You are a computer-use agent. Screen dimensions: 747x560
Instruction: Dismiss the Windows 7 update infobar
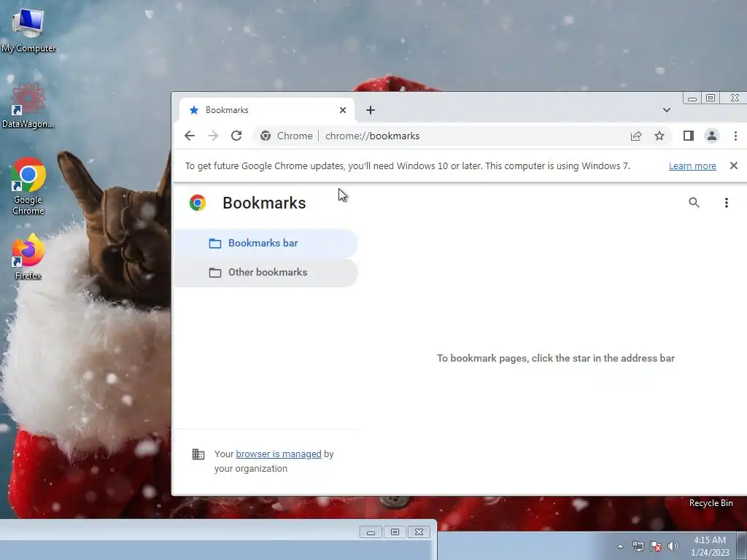coord(734,166)
